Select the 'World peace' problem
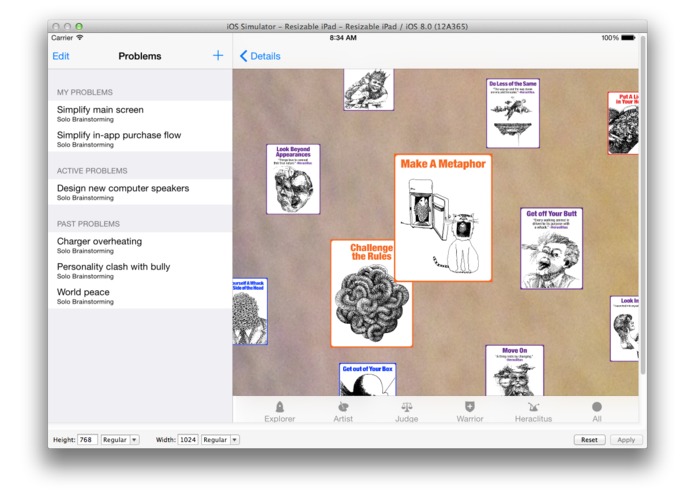Viewport: 695px width, 494px height. tap(140, 296)
